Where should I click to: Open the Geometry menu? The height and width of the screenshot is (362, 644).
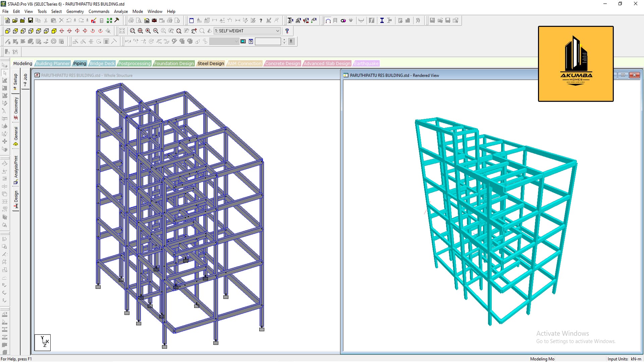coord(75,11)
